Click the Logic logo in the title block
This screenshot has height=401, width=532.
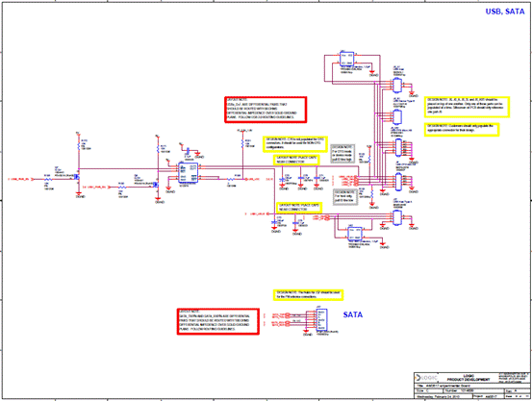tap(427, 378)
